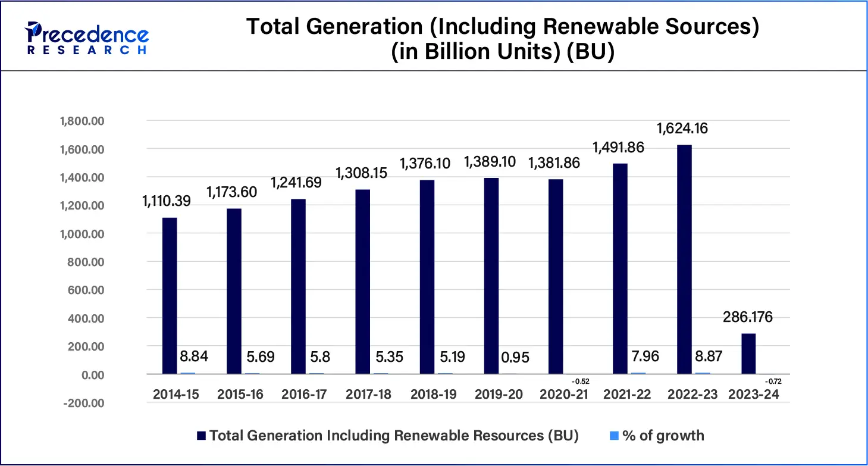The height and width of the screenshot is (466, 868).
Task: Click the 2018-19 bar
Action: (x=427, y=277)
